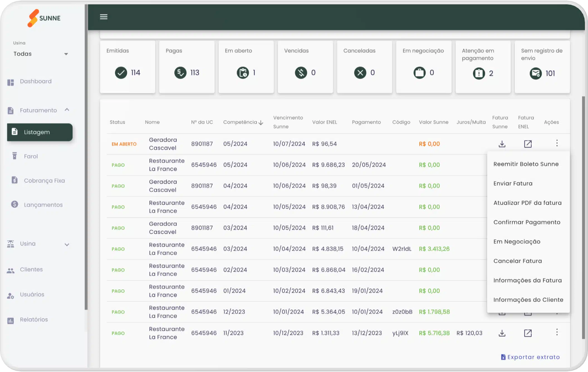The image size is (588, 372).
Task: Select Listagem in sidebar
Action: tap(40, 132)
